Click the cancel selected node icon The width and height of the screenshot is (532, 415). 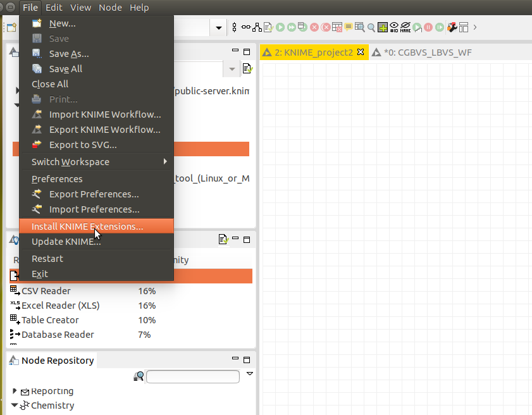coord(314,27)
